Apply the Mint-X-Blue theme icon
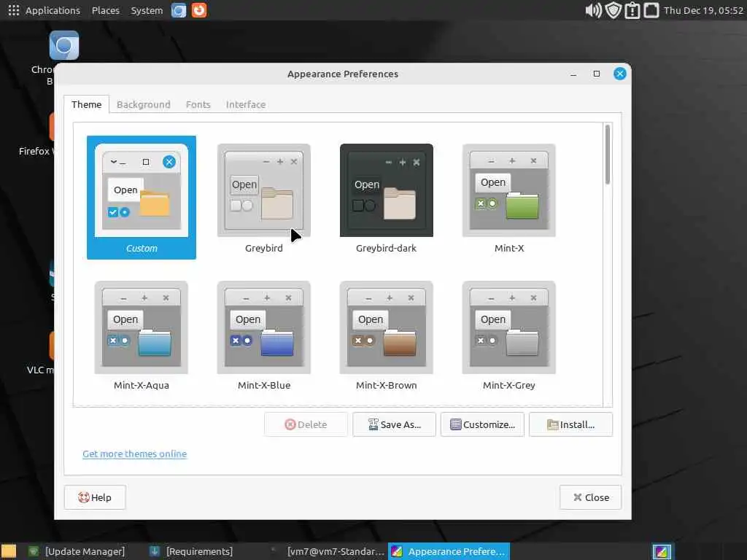This screenshot has height=560, width=747. tap(263, 327)
